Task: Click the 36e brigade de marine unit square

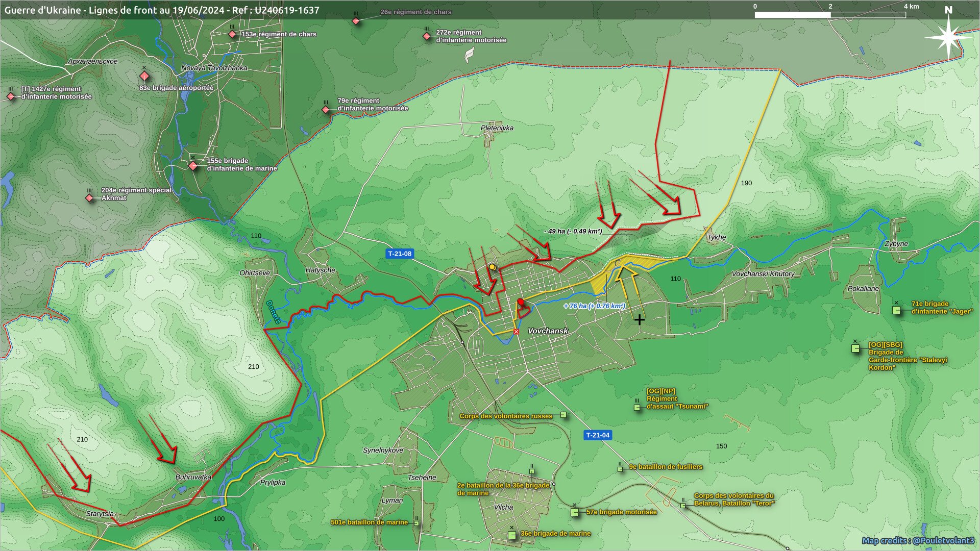Action: pyautogui.click(x=512, y=535)
